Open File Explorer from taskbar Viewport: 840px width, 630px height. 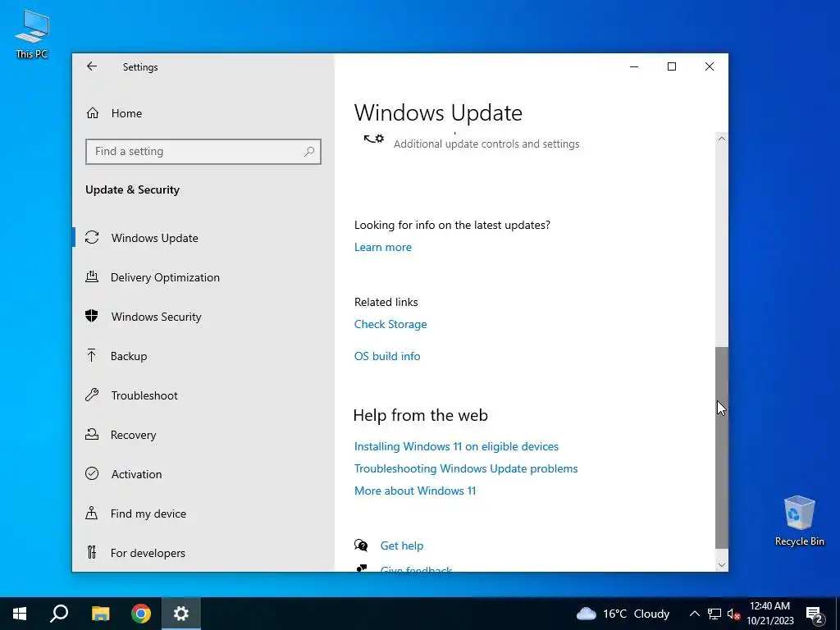click(x=100, y=614)
